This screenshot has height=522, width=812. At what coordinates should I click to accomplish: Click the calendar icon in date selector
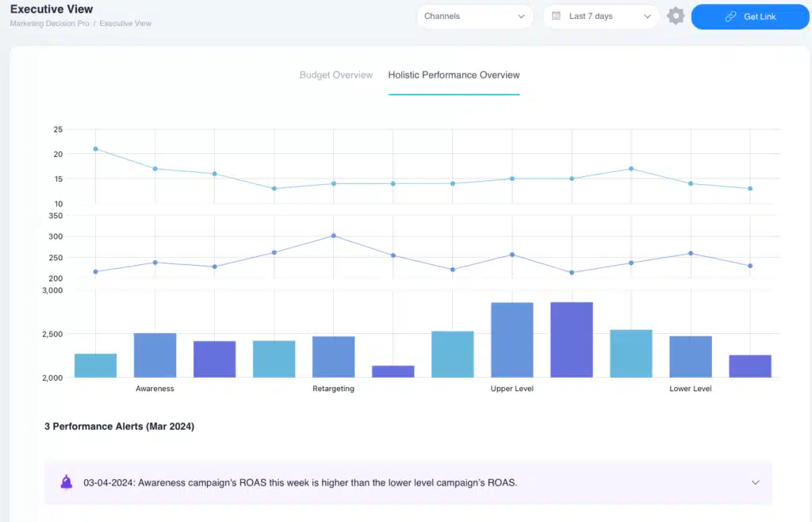point(556,16)
